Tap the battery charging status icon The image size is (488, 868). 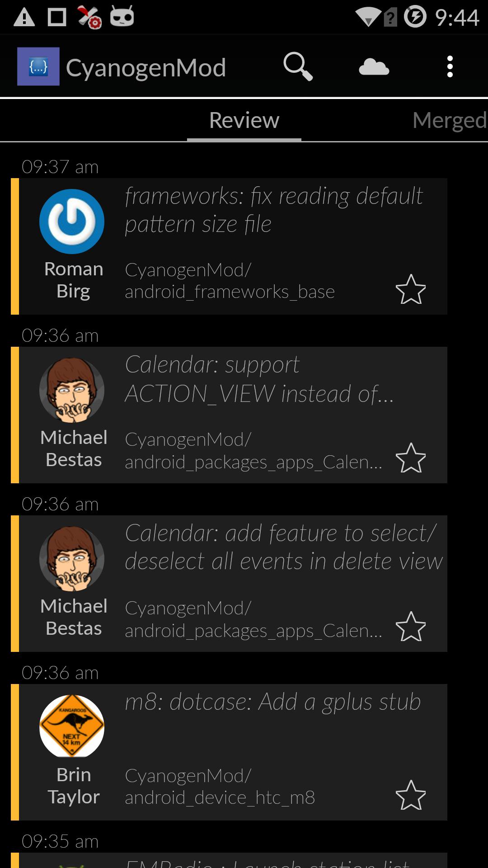click(415, 17)
